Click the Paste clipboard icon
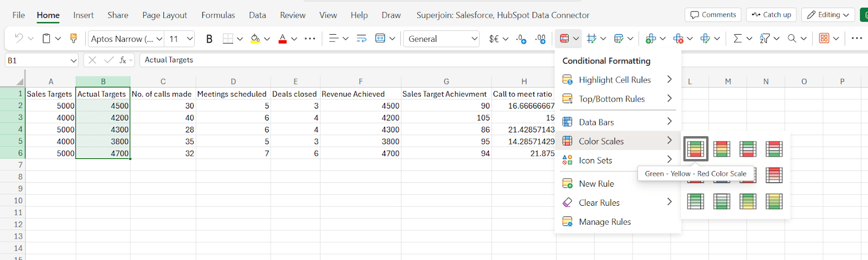868x260 pixels. tap(47, 39)
